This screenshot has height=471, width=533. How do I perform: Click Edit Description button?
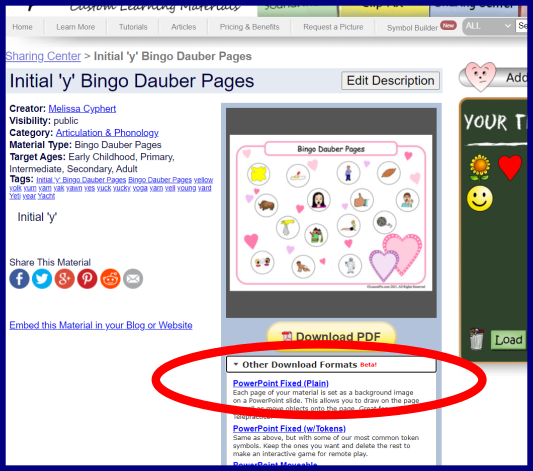coord(390,81)
